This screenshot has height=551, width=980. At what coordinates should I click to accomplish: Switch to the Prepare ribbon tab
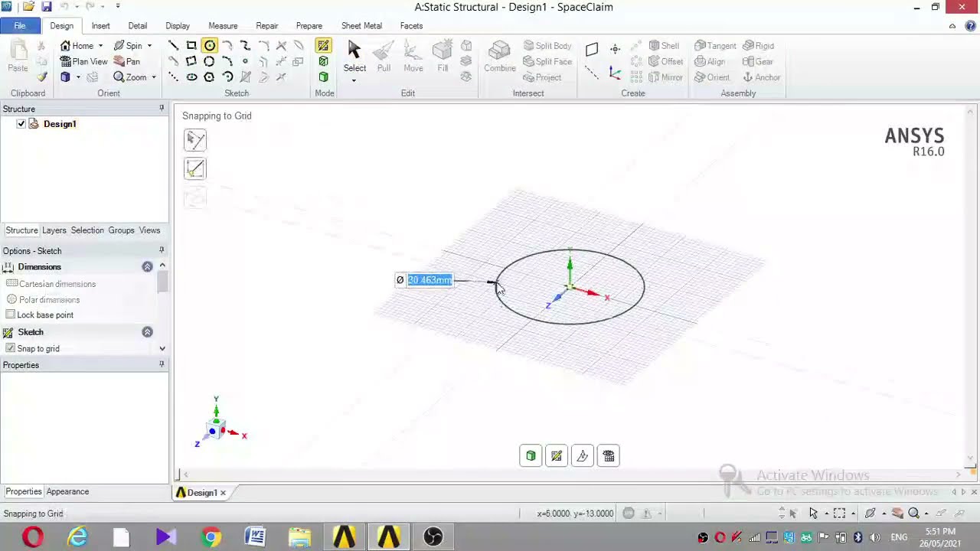[309, 26]
